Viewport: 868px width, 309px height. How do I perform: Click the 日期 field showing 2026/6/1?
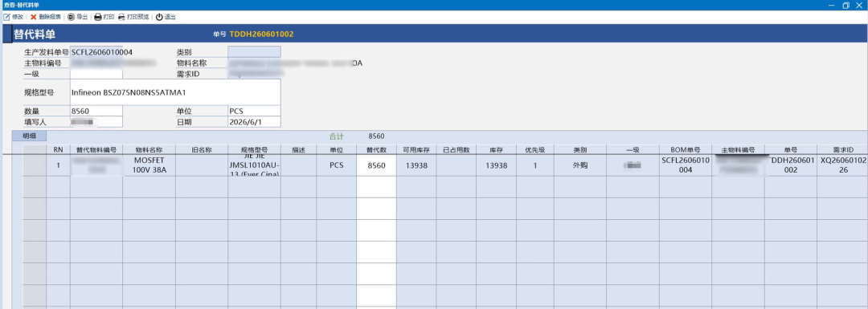[x=254, y=122]
